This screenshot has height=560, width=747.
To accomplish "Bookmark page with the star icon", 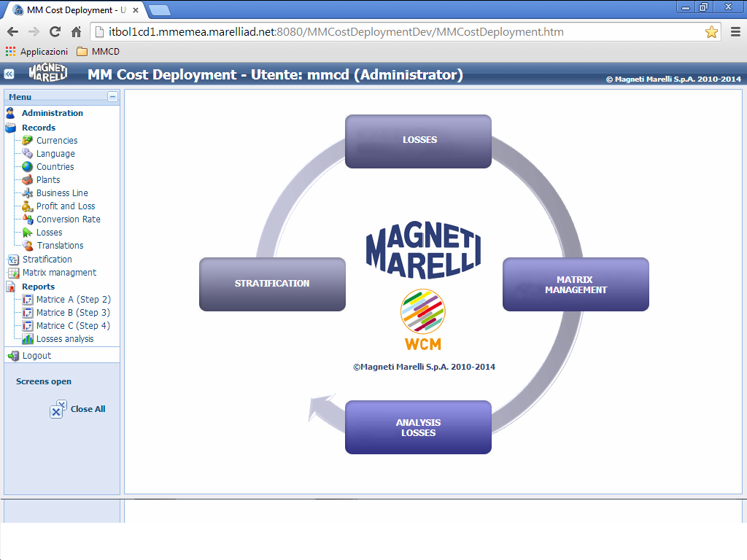I will pyautogui.click(x=711, y=32).
